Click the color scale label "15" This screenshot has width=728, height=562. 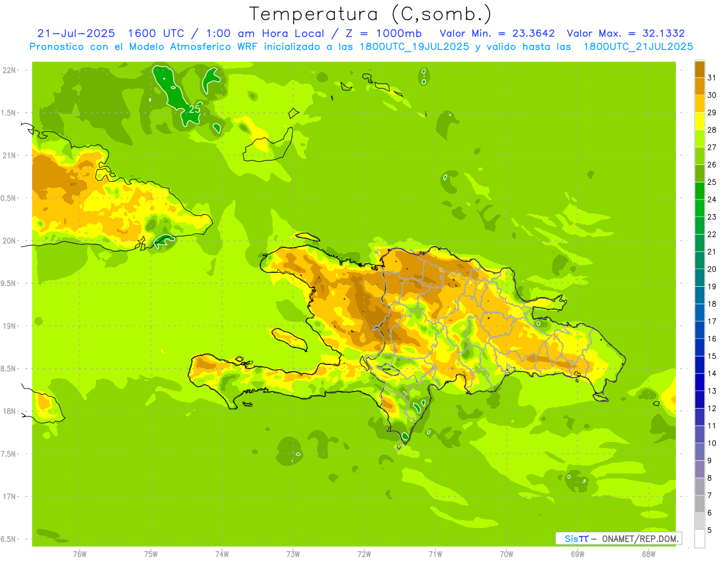712,356
